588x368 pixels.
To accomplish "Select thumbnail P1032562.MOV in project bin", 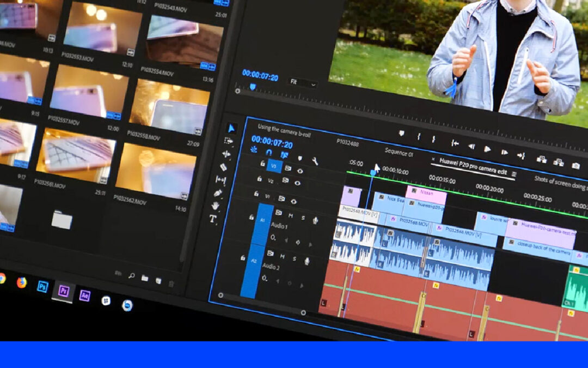I will pyautogui.click(x=155, y=171).
